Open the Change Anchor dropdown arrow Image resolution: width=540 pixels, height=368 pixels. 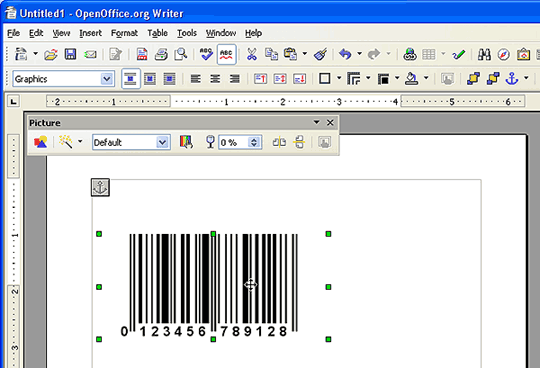pyautogui.click(x=526, y=78)
